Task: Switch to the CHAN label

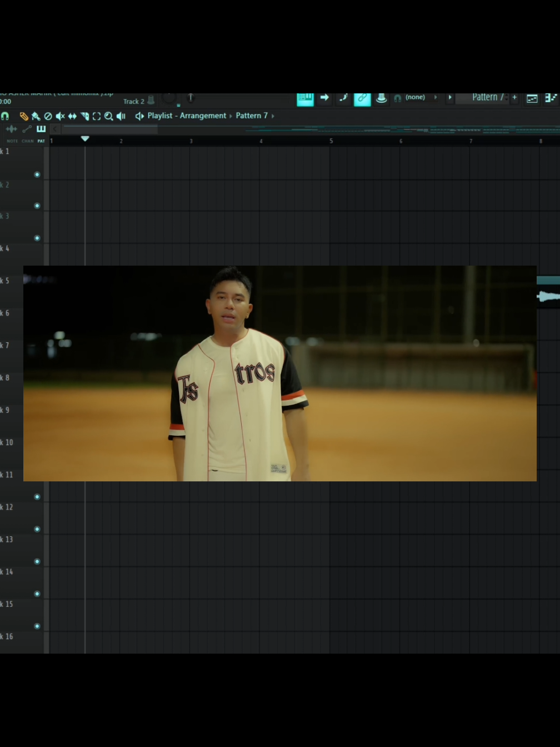Action: (28, 141)
